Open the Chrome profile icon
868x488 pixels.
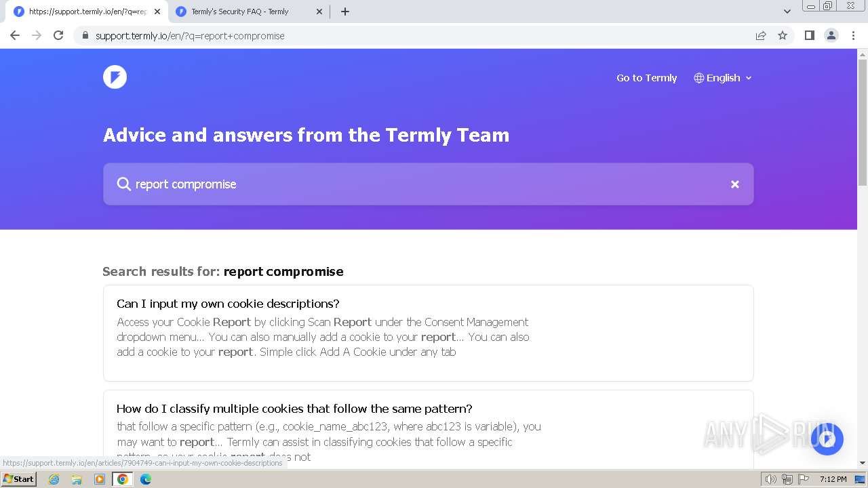click(831, 35)
